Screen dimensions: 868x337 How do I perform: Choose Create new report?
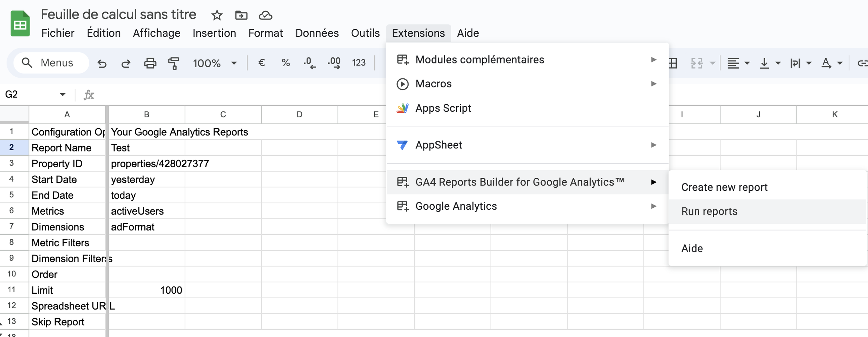click(768, 187)
